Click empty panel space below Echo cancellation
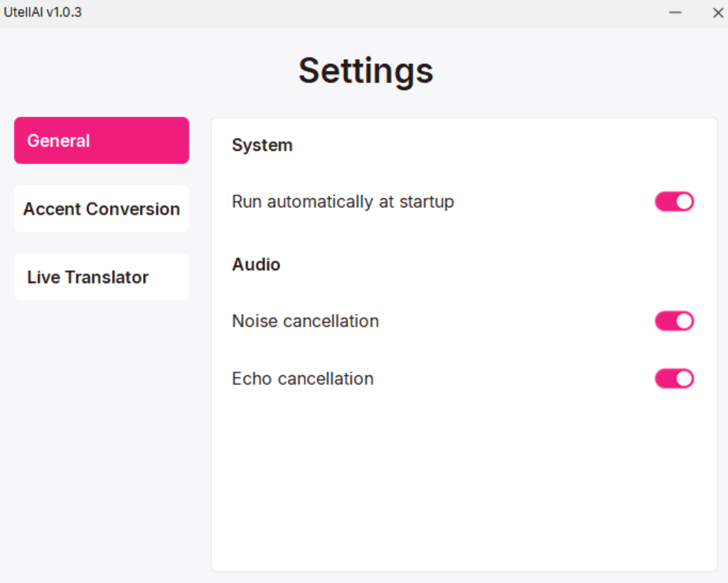 pos(462,483)
